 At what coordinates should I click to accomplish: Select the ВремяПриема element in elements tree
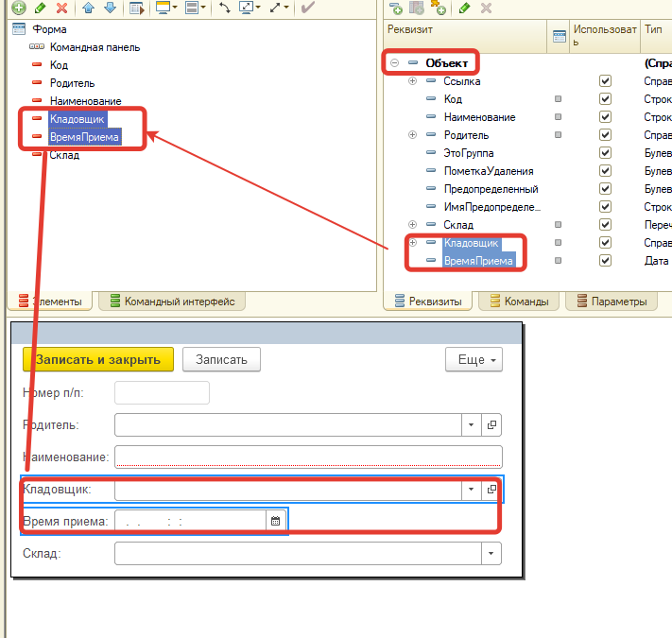coord(84,137)
